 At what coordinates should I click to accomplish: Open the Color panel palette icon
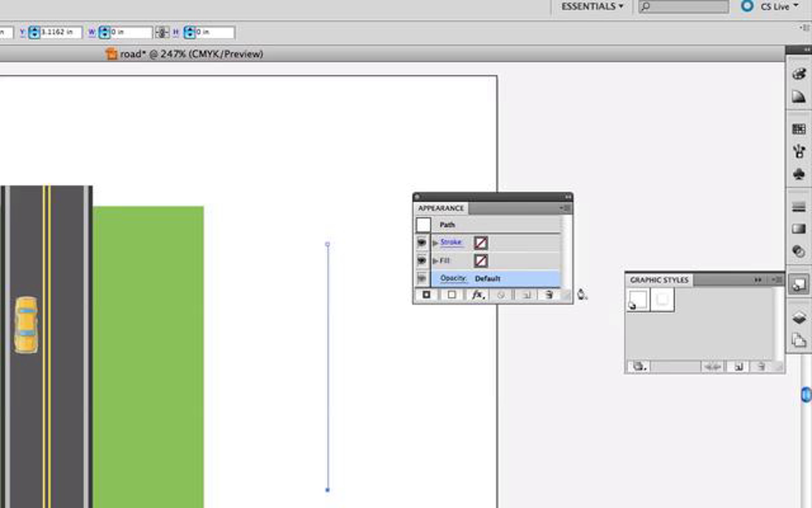pos(799,74)
